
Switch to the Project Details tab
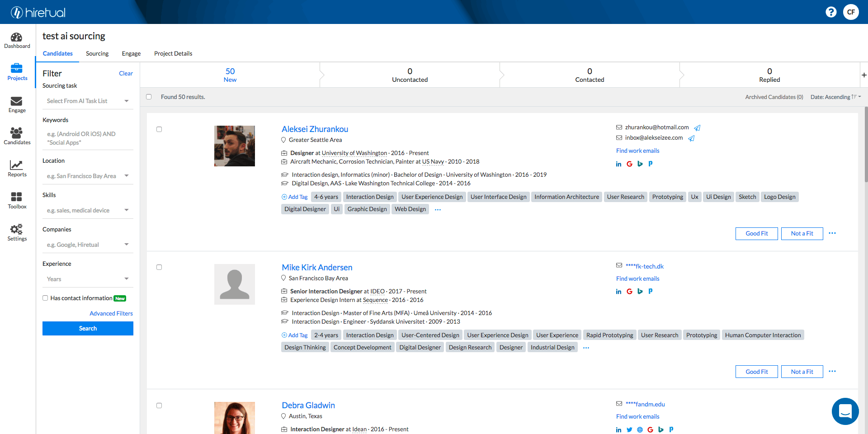tap(173, 53)
